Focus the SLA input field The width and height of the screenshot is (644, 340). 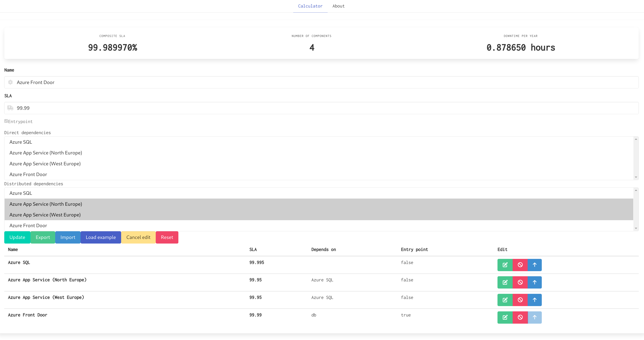pyautogui.click(x=321, y=108)
